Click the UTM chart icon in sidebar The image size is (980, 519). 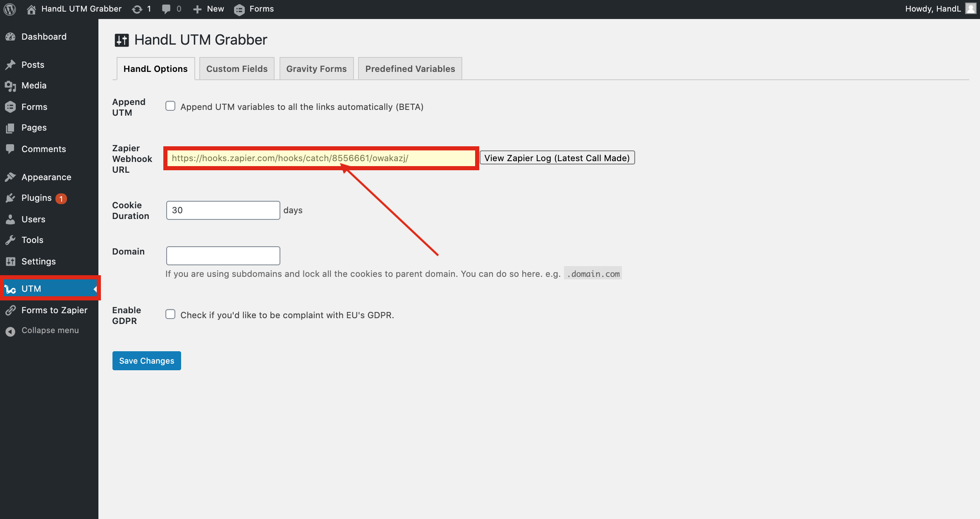pos(10,288)
